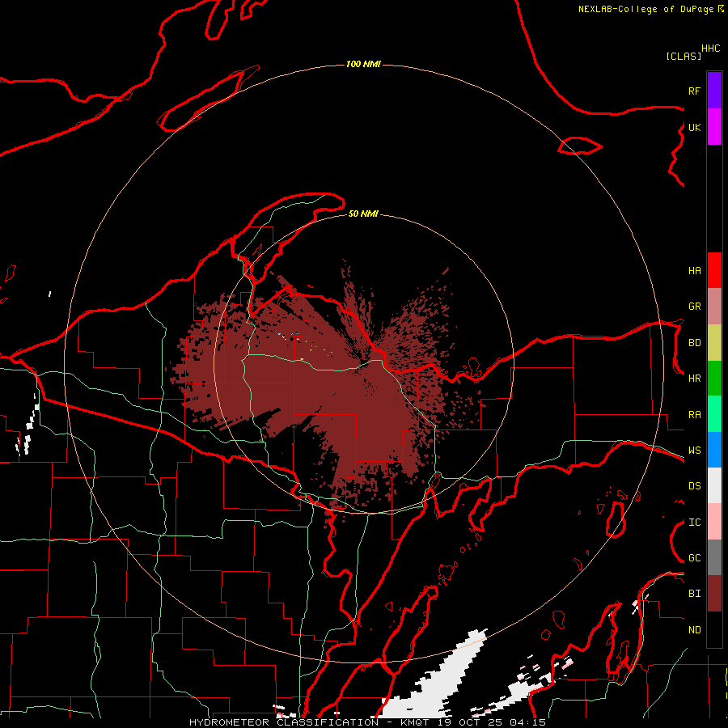Screen dimensions: 728x728
Task: Click the IC legend label
Action: (694, 523)
